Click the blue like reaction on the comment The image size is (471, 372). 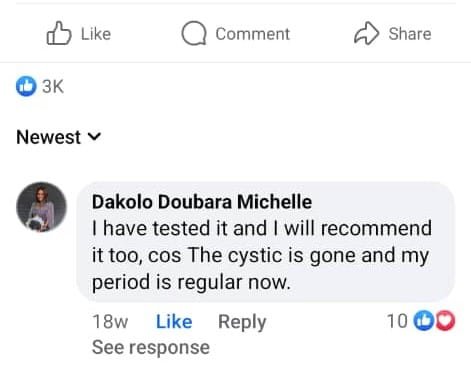423,321
